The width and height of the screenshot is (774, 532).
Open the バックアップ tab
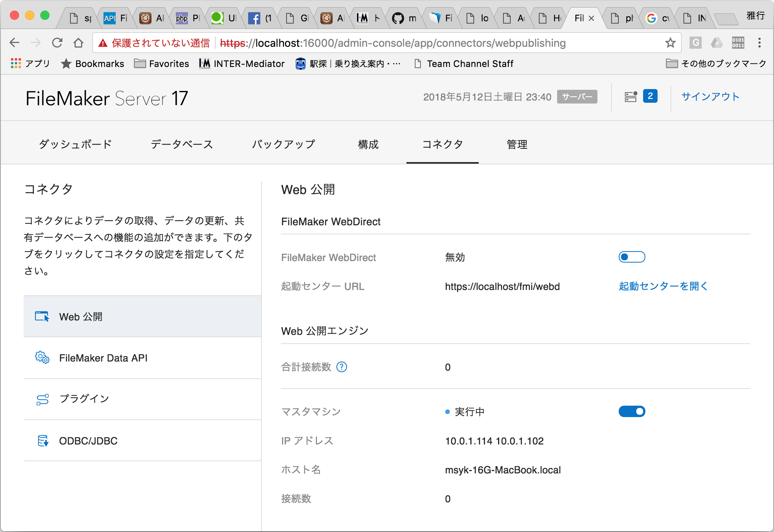click(x=284, y=144)
